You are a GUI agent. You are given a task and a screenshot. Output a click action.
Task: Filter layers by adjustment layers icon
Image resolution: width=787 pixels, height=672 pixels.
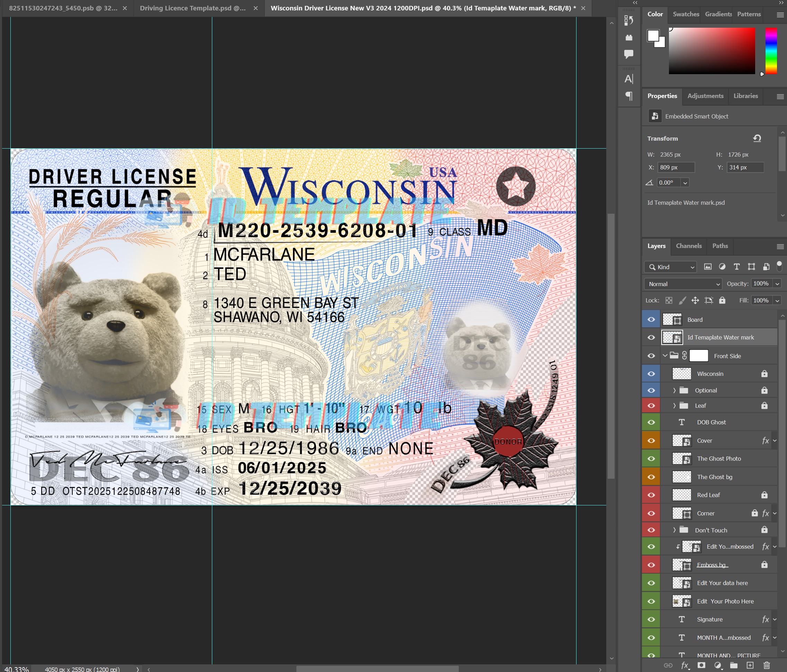point(722,267)
